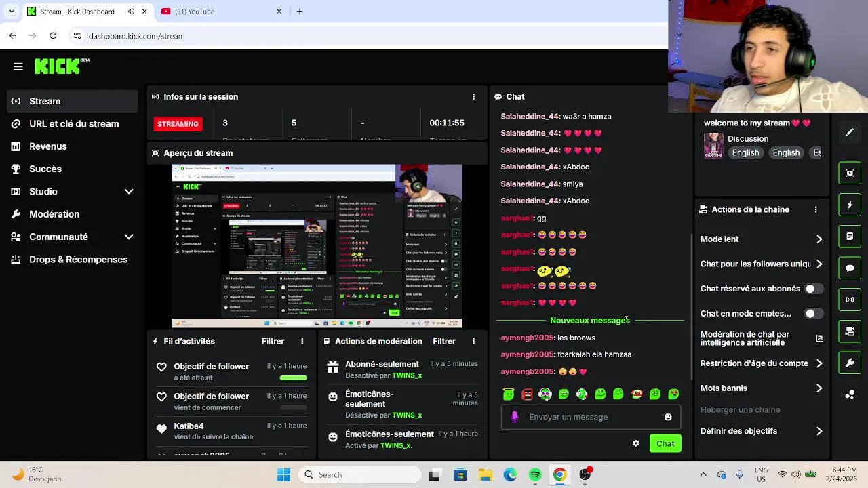Show hidden system tray icons chevron
This screenshot has height=488, width=868.
coord(703,474)
